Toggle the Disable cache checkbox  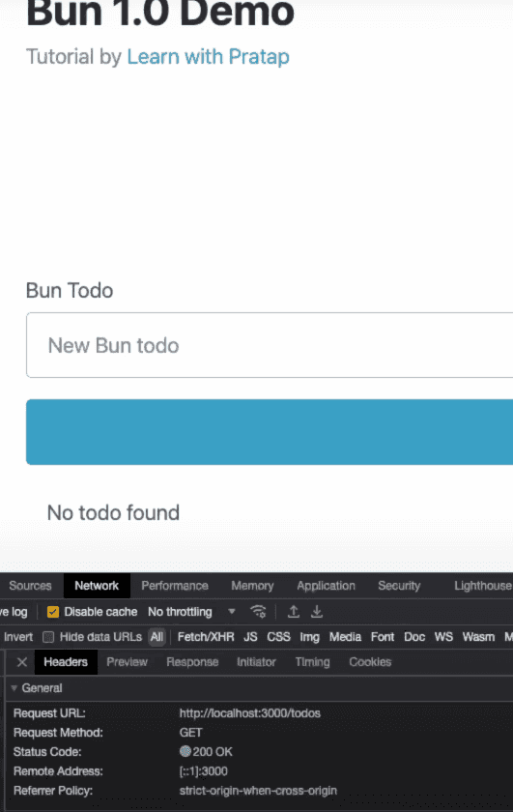(x=53, y=612)
